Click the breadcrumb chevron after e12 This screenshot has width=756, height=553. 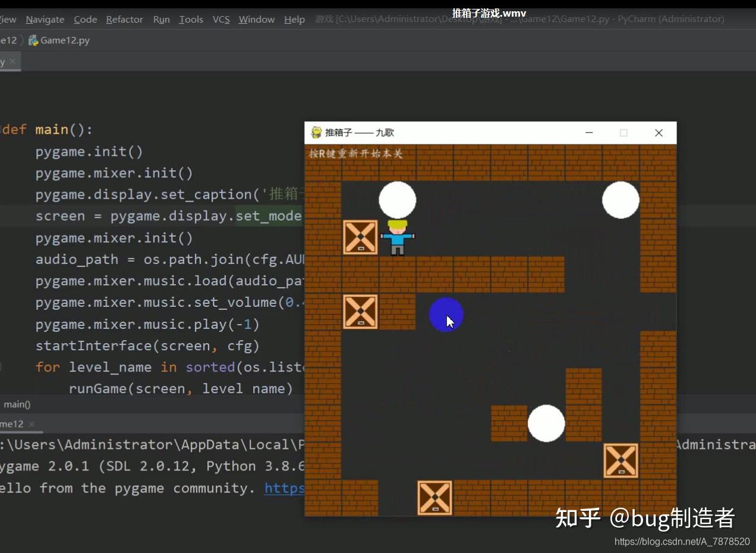pyautogui.click(x=21, y=40)
